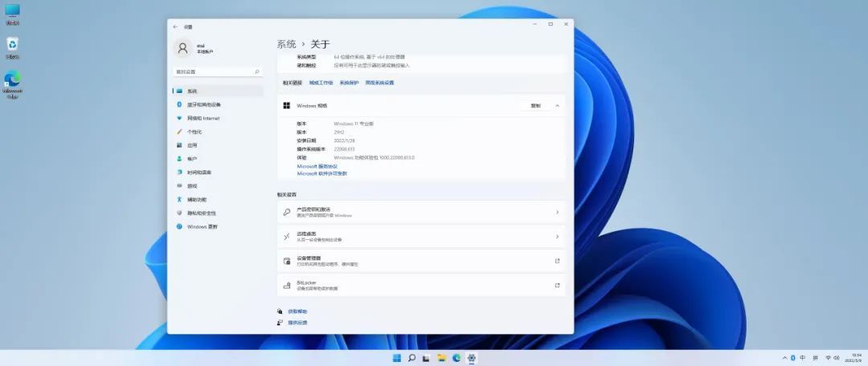Go back using the Settings back arrow
This screenshot has width=868, height=366.
(x=175, y=26)
